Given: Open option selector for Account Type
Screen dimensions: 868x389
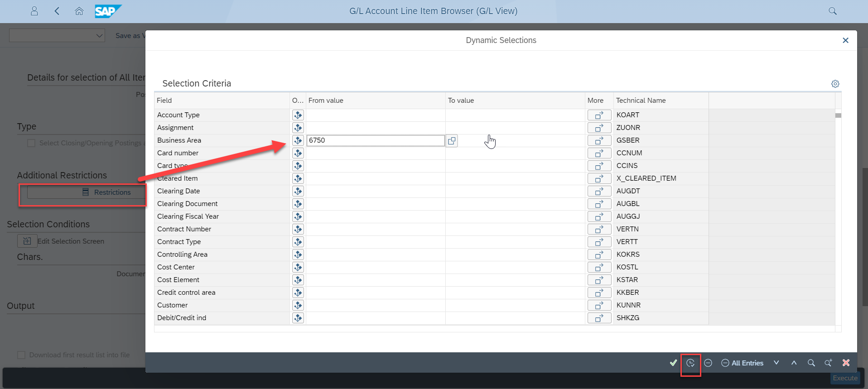Looking at the screenshot, I should (298, 115).
